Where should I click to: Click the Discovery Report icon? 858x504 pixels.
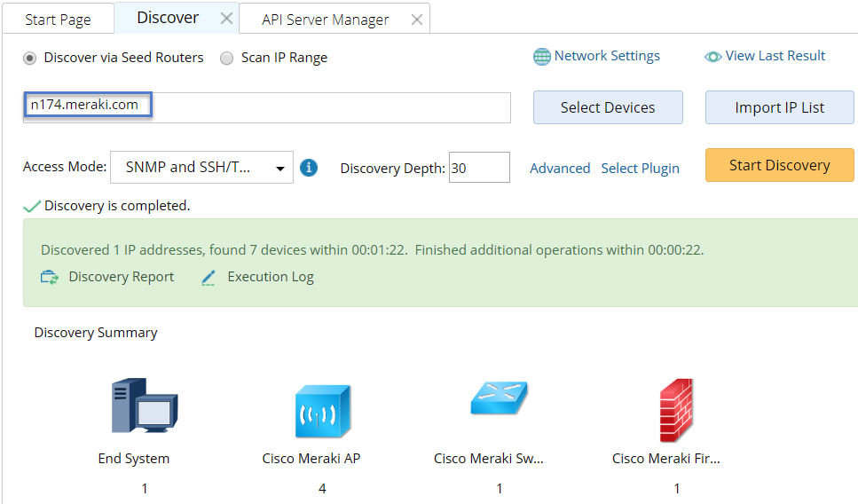click(50, 278)
